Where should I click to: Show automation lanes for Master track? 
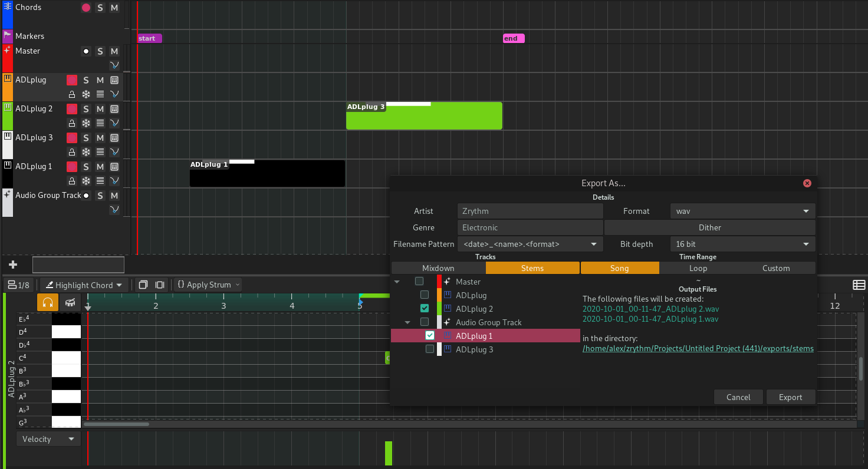coord(114,65)
